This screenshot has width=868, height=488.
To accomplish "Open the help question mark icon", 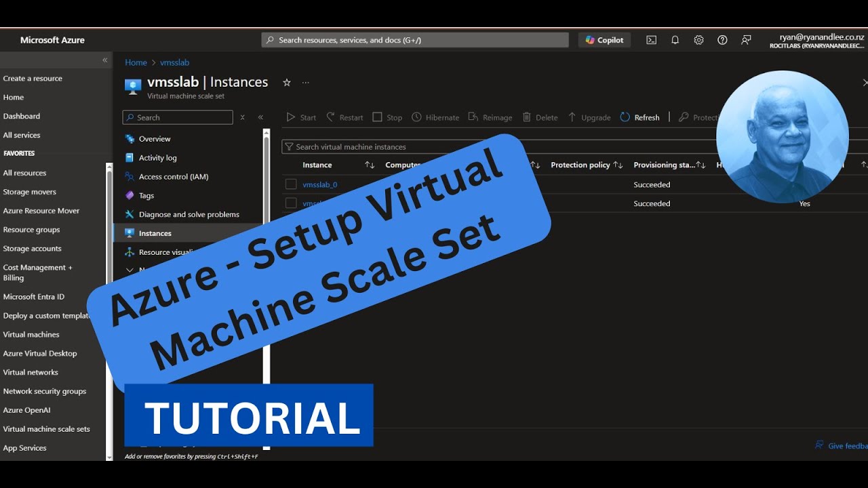I will [722, 40].
